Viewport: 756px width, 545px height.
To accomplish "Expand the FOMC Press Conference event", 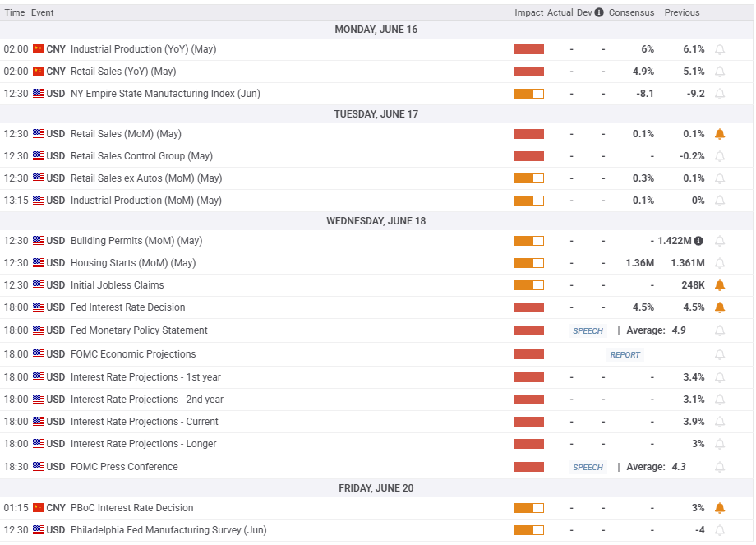I will pyautogui.click(x=123, y=467).
